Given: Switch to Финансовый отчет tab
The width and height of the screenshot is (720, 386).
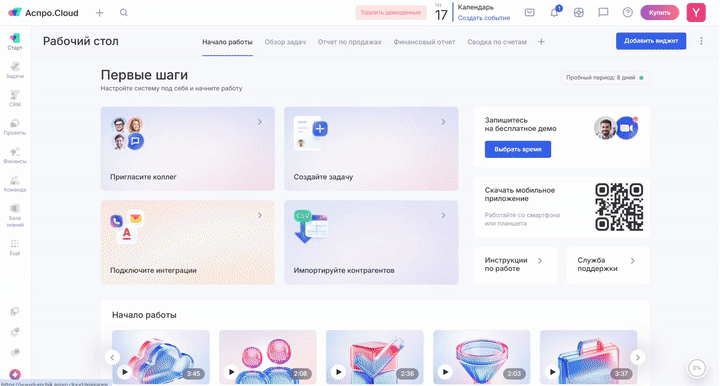Looking at the screenshot, I should (x=424, y=42).
